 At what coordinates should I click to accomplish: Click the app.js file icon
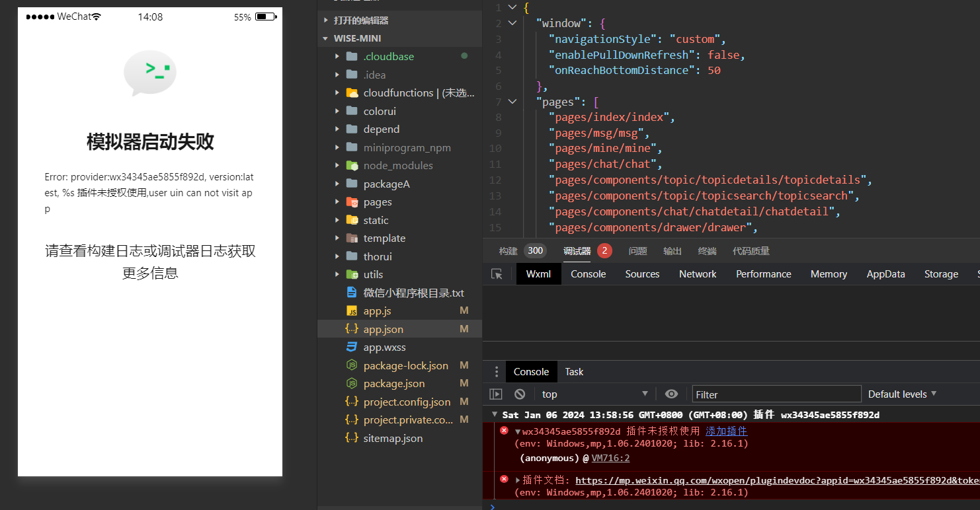pyautogui.click(x=352, y=310)
